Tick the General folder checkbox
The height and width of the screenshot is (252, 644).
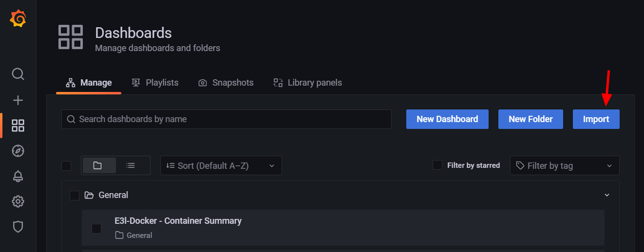(75, 195)
